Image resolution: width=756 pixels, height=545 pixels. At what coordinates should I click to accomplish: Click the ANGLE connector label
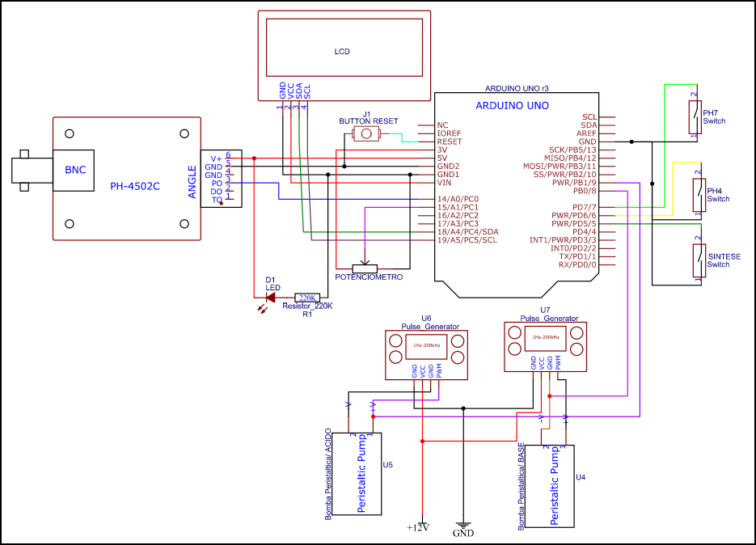(192, 182)
